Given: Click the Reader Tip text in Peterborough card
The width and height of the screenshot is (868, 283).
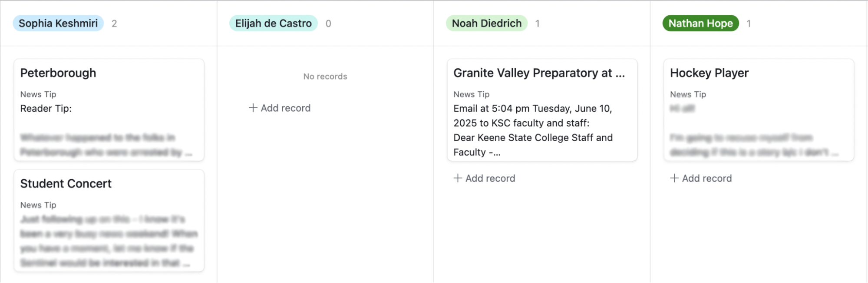Looking at the screenshot, I should tap(46, 109).
